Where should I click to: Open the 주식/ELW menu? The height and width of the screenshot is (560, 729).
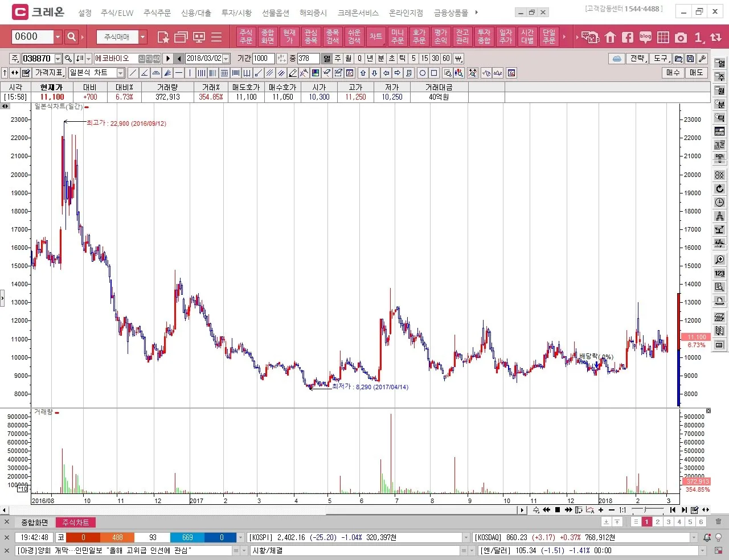[x=117, y=13]
